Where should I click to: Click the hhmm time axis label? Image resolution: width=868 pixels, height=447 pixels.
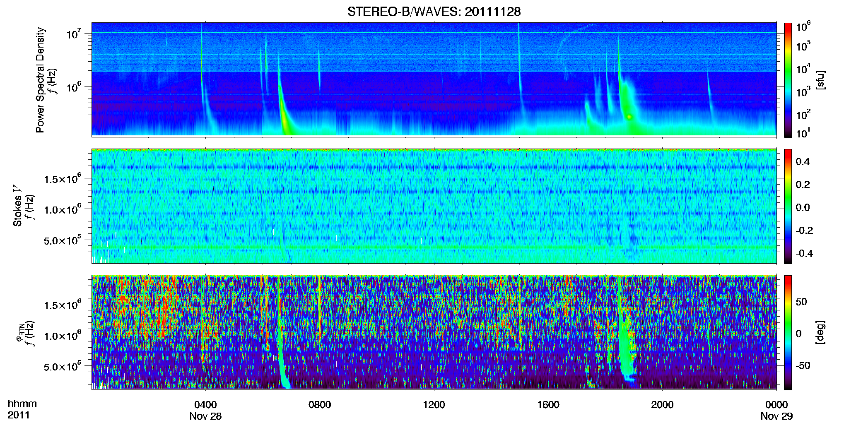click(x=22, y=404)
